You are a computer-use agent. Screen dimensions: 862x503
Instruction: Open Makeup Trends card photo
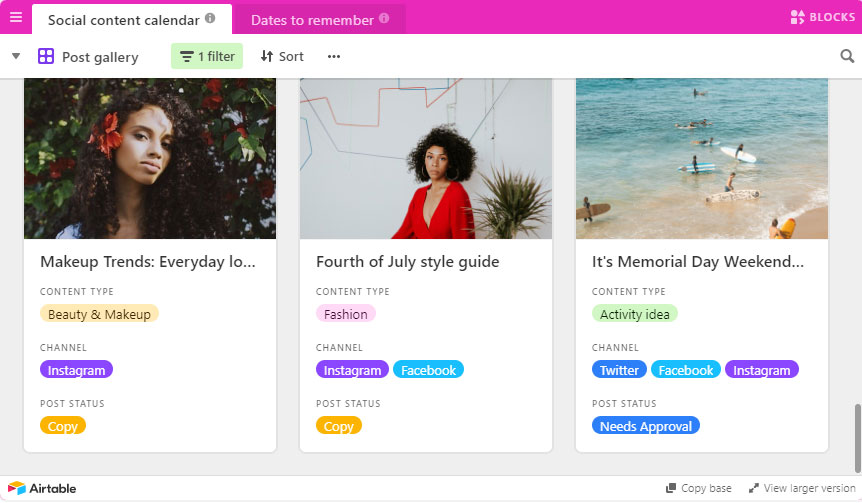(150, 158)
